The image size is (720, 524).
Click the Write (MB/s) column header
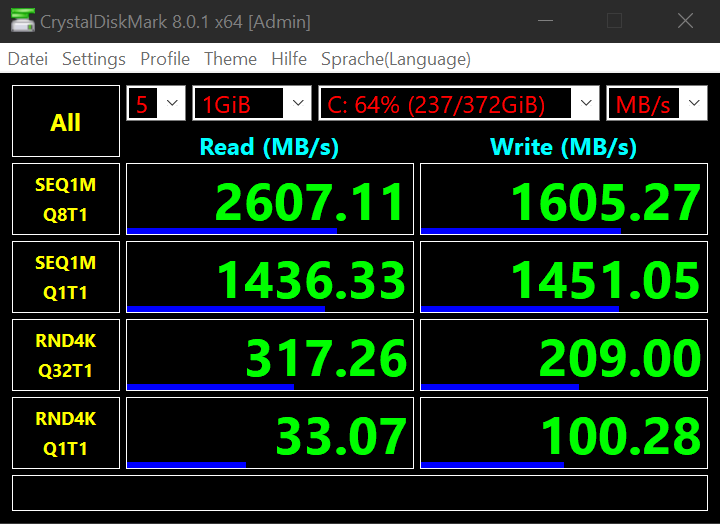[563, 147]
